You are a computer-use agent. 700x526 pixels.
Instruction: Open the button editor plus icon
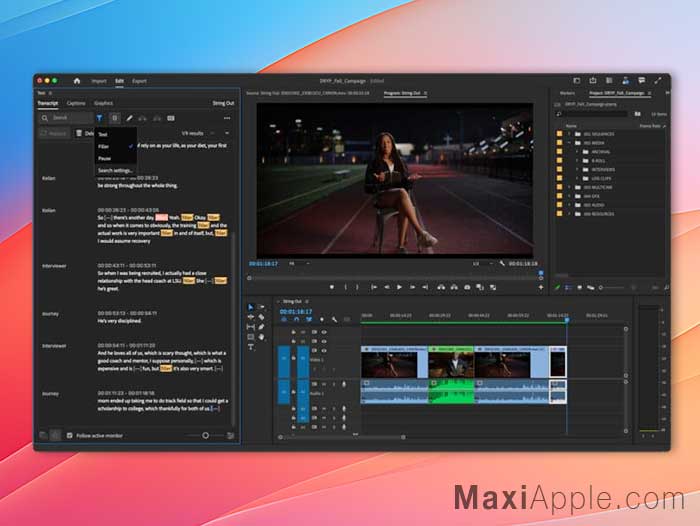click(x=541, y=287)
